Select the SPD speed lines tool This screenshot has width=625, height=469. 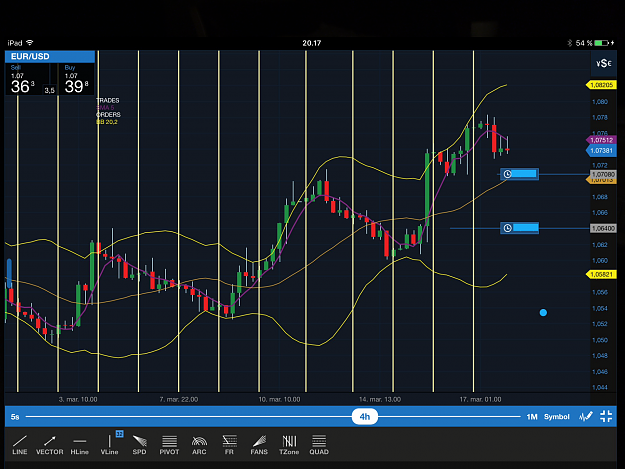pyautogui.click(x=139, y=445)
